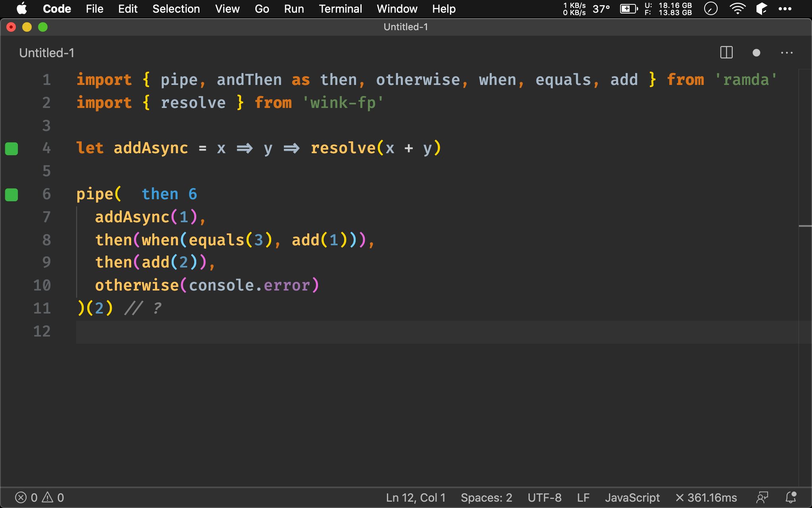
Task: Open the errors and warnings status indicator
Action: [x=40, y=497]
